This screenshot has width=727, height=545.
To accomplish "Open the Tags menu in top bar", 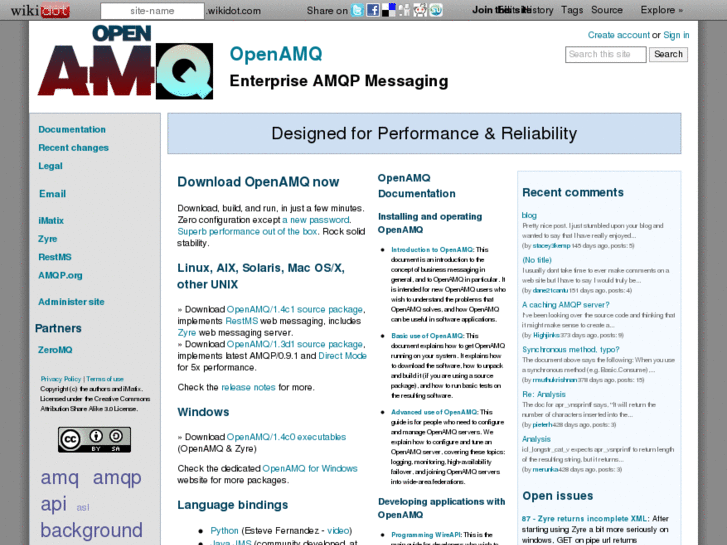I will [x=572, y=10].
